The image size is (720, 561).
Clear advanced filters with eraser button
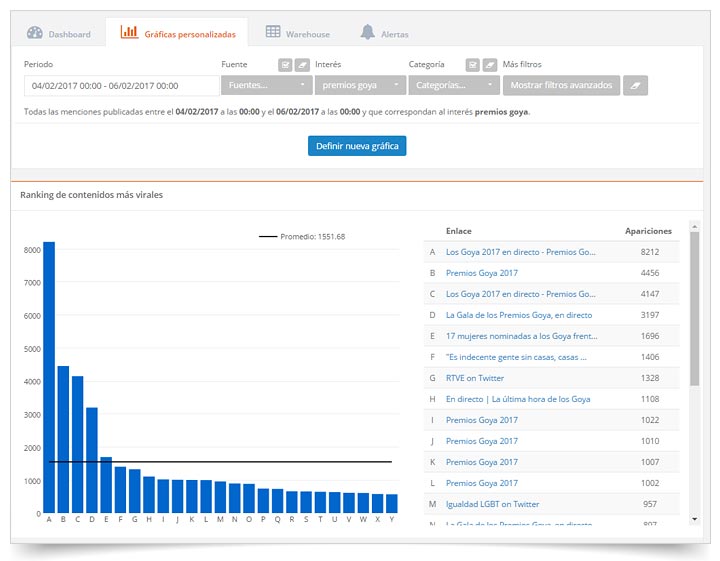coord(636,85)
